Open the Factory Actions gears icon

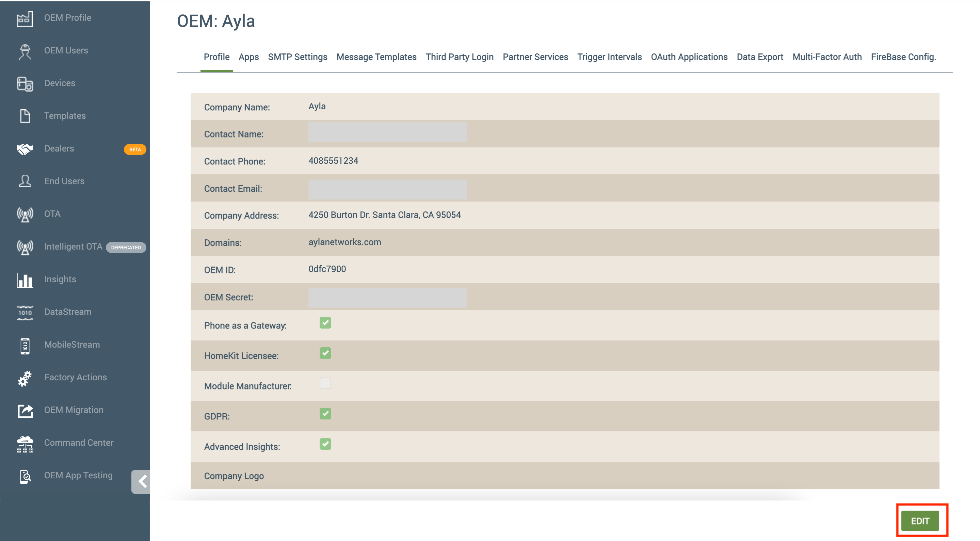point(25,379)
